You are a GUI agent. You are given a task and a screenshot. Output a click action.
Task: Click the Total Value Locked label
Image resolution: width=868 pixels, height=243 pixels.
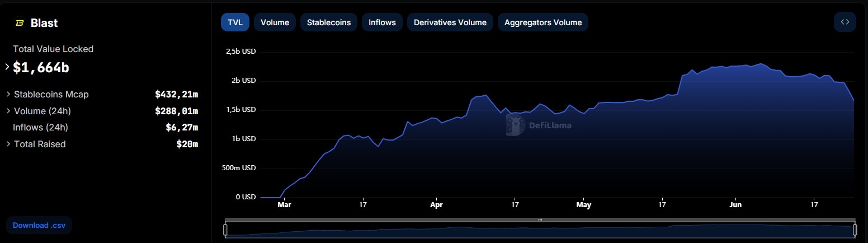point(53,49)
